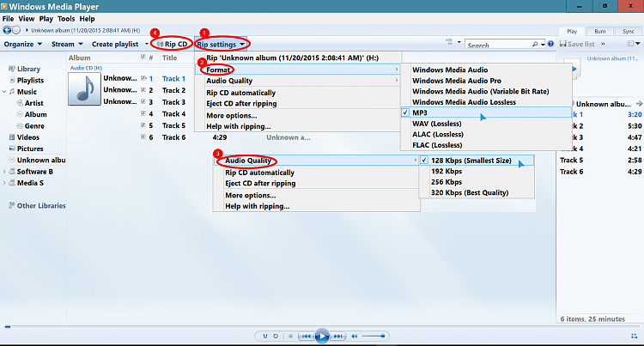Open the Tools menu

[x=66, y=19]
